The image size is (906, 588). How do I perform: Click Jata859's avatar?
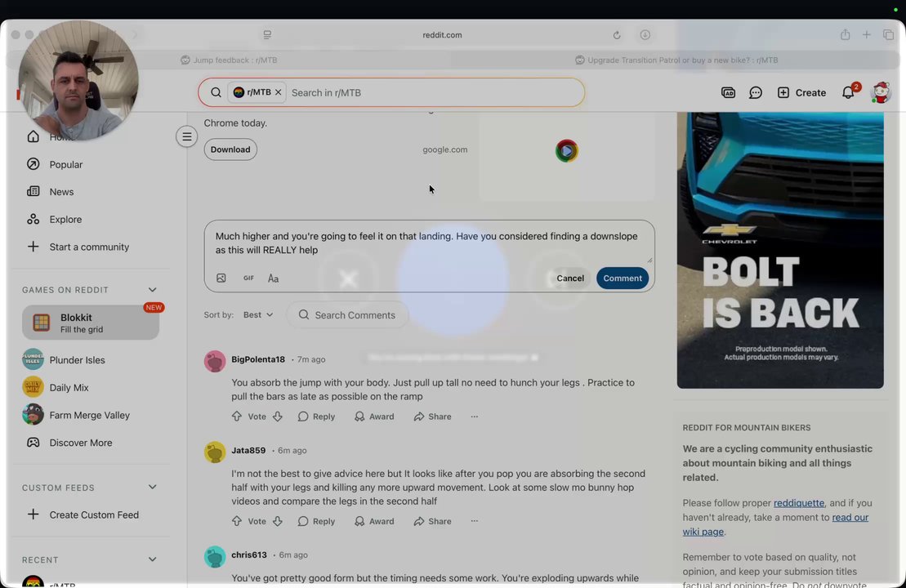(x=214, y=452)
